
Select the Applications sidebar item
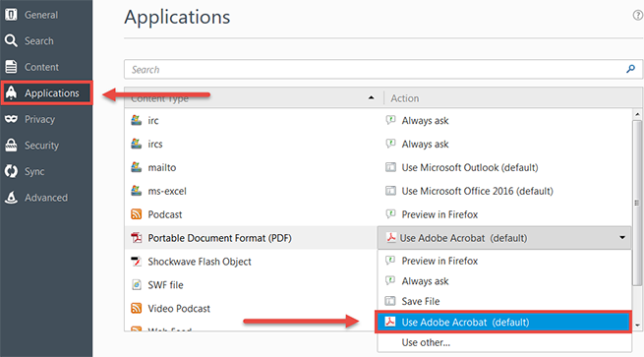click(x=47, y=92)
